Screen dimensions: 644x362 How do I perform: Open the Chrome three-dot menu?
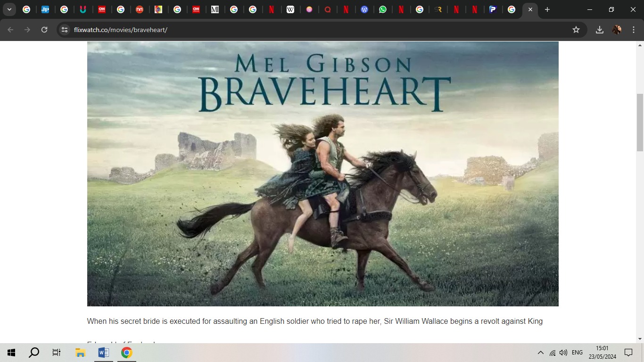(634, 30)
